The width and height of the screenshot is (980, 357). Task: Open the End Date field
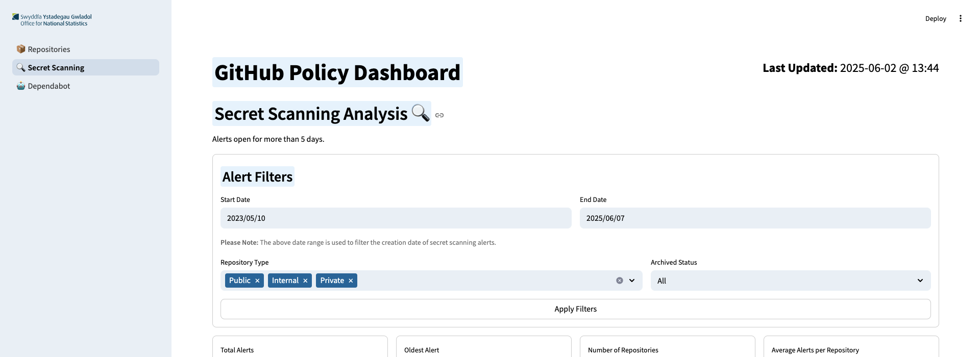coord(755,218)
